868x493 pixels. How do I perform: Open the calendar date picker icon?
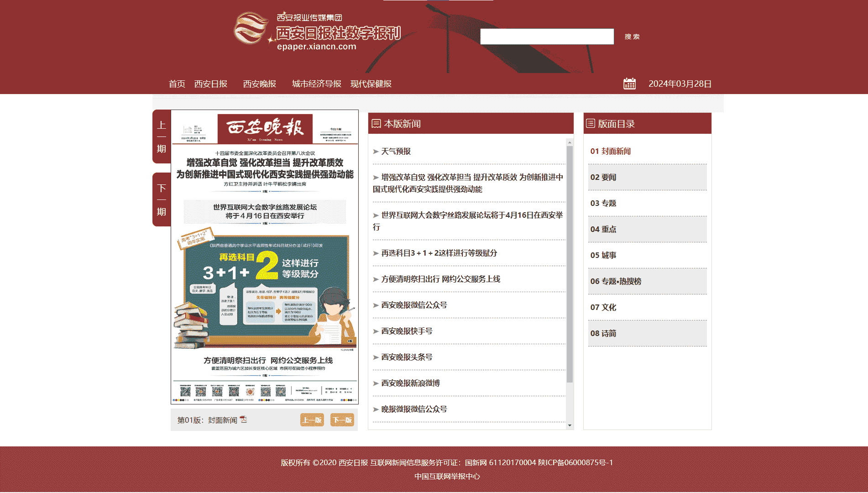(629, 84)
